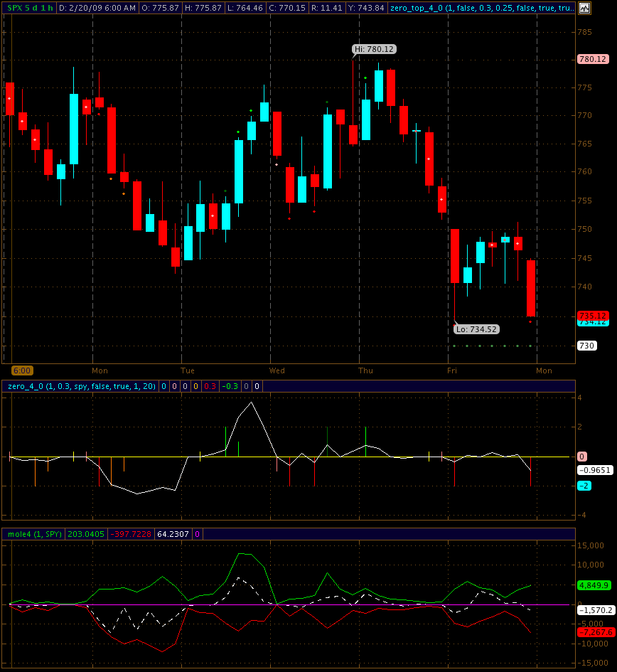The height and width of the screenshot is (672, 617).
Task: Click the mole4 (1, SPY) study label
Action: [x=33, y=534]
